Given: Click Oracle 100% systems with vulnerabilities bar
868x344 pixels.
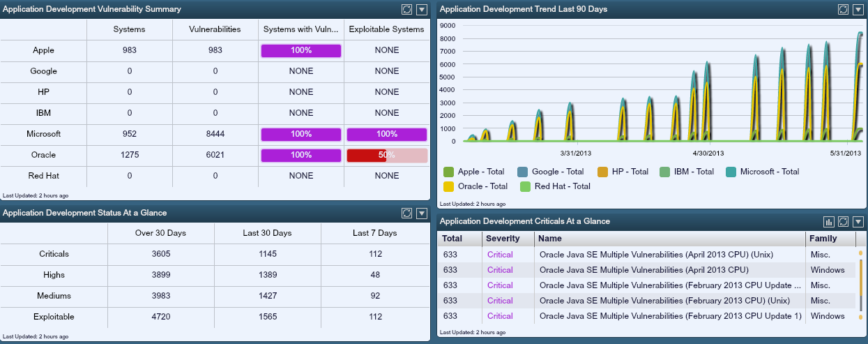Looking at the screenshot, I should click(x=300, y=155).
